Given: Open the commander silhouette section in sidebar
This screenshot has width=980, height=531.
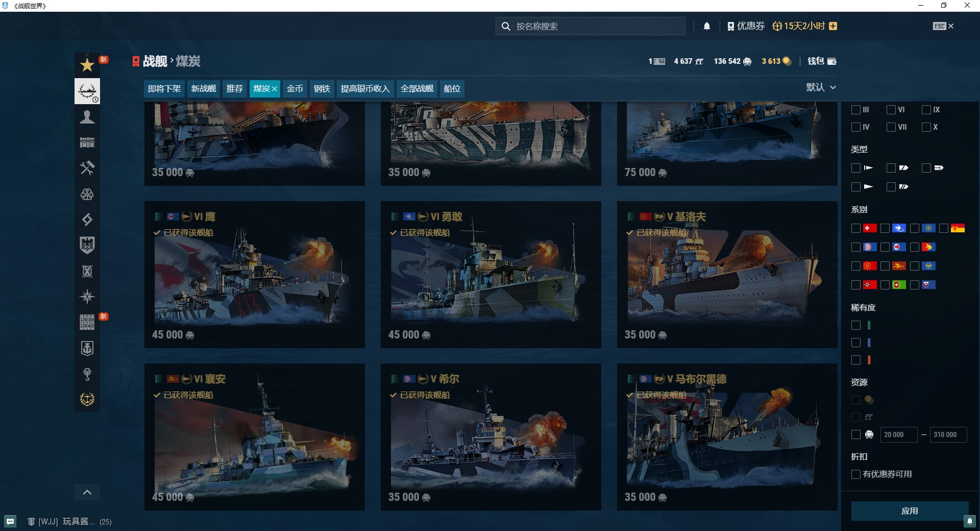Looking at the screenshot, I should tap(87, 117).
